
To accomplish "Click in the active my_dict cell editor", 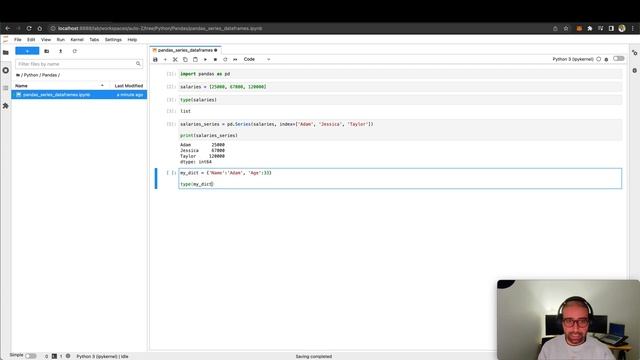I will pyautogui.click(x=400, y=178).
